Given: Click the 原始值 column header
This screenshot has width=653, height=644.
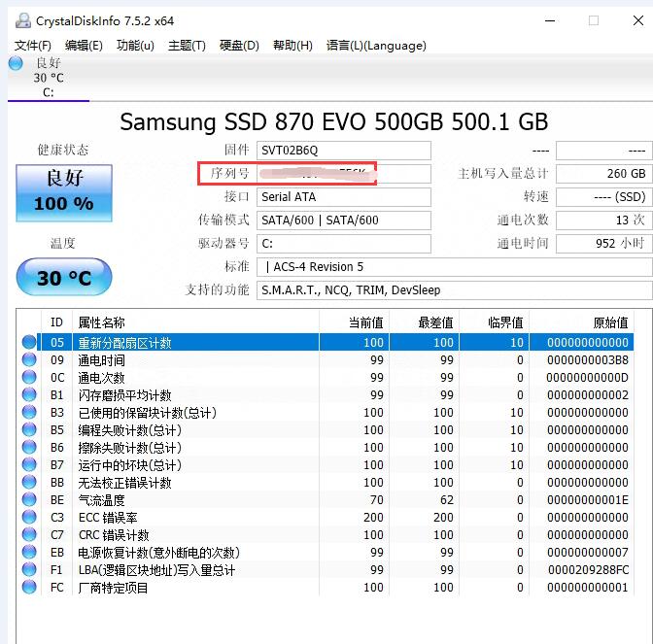Looking at the screenshot, I should (x=581, y=322).
